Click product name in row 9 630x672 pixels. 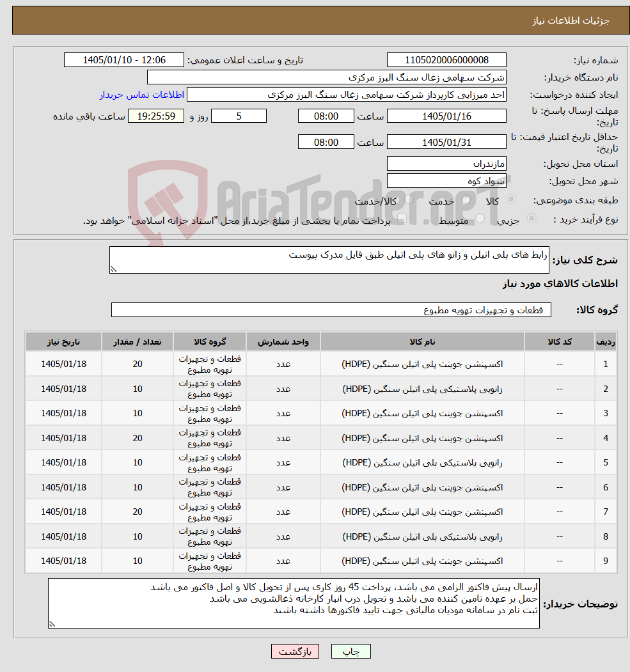pos(422,561)
